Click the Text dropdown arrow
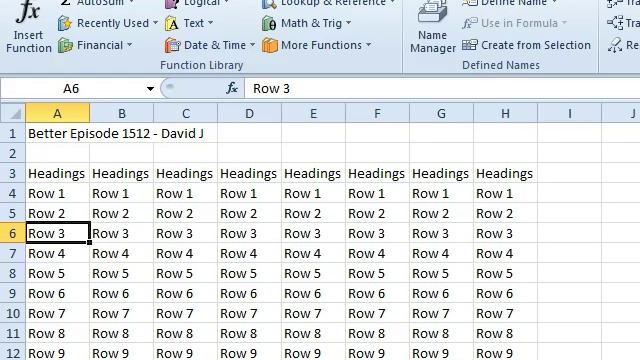This screenshot has height=360, width=640. pos(210,23)
